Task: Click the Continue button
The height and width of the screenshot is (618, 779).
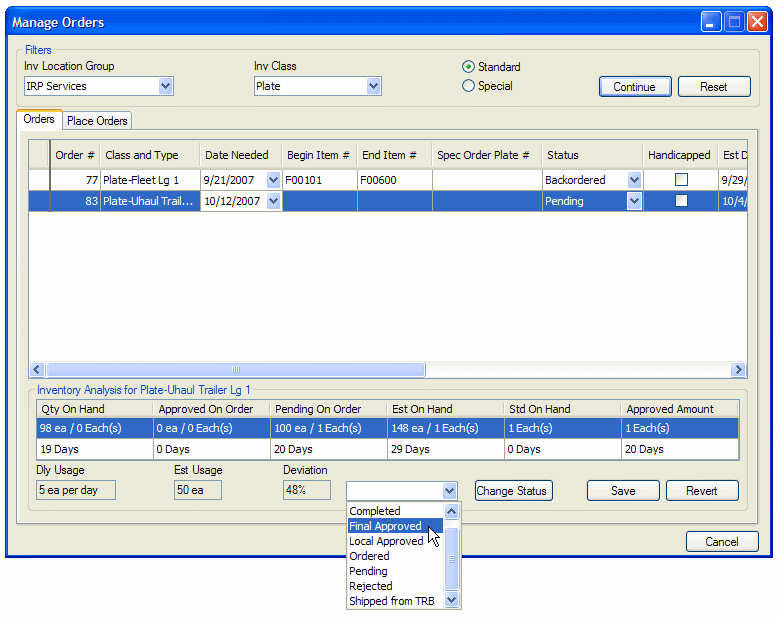Action: click(x=634, y=86)
